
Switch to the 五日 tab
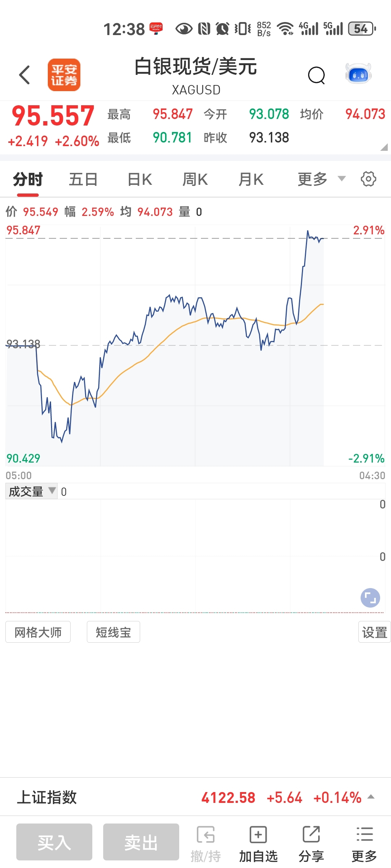coord(83,179)
